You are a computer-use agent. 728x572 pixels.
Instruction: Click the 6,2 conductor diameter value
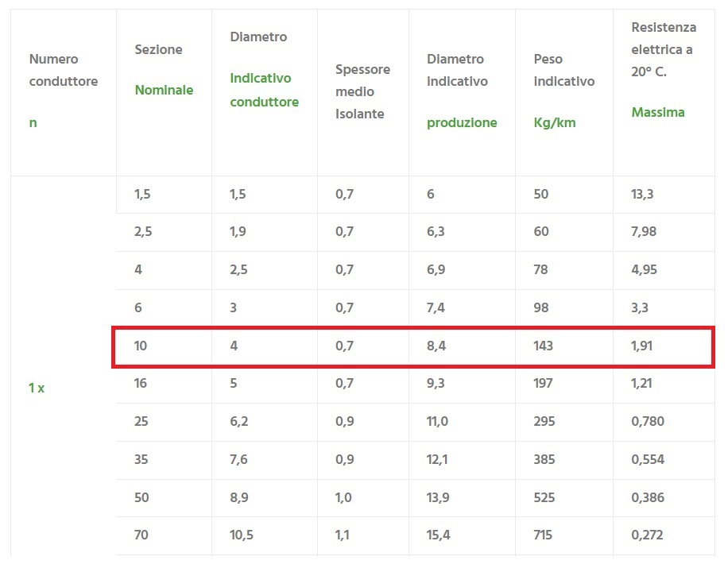coord(239,422)
